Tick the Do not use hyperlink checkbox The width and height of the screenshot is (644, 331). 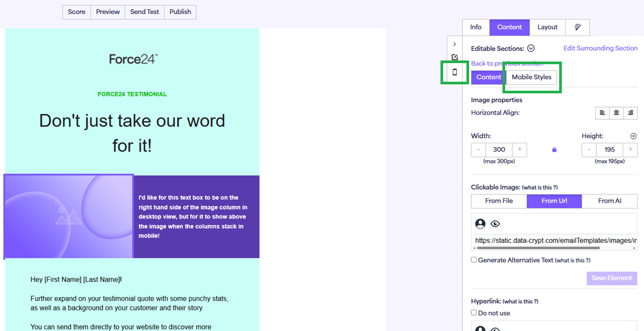click(474, 313)
